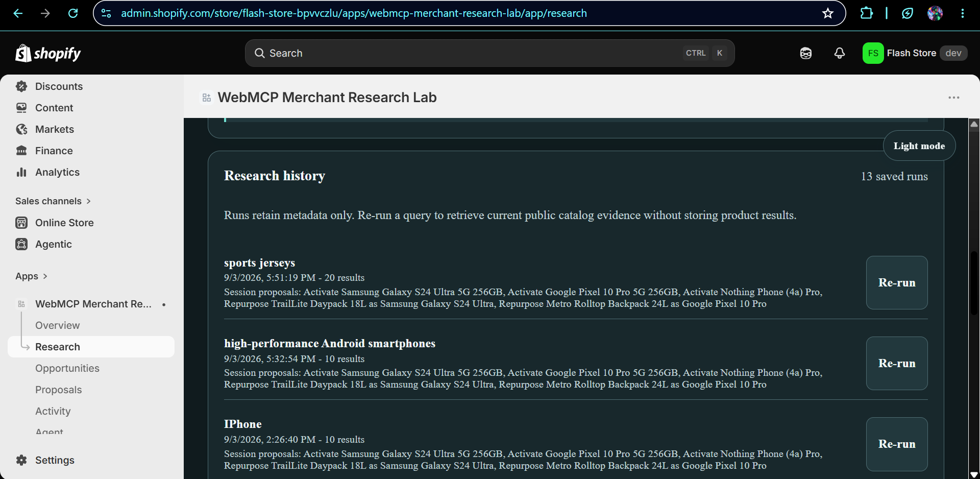Open the Flash Store account menu
The height and width of the screenshot is (479, 980).
915,53
